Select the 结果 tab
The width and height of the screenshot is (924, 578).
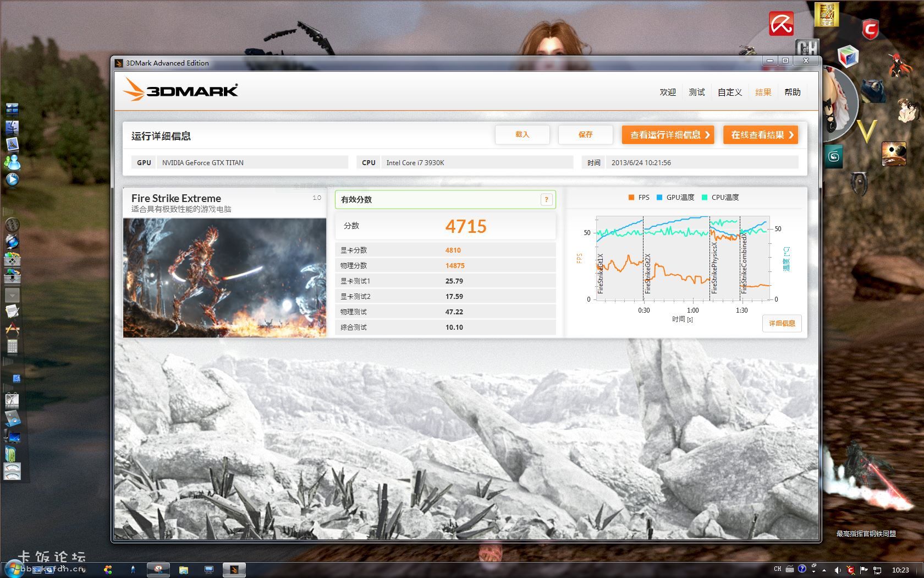pyautogui.click(x=763, y=92)
